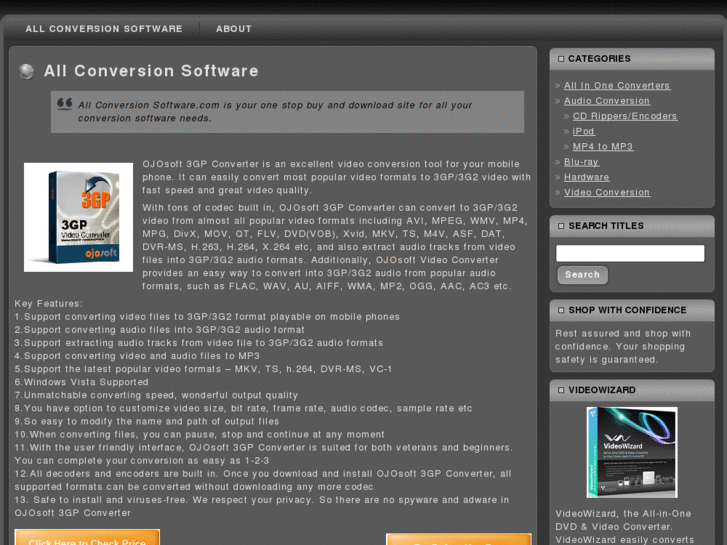Click the arrow bullet before MP4 to MP3

[x=567, y=147]
